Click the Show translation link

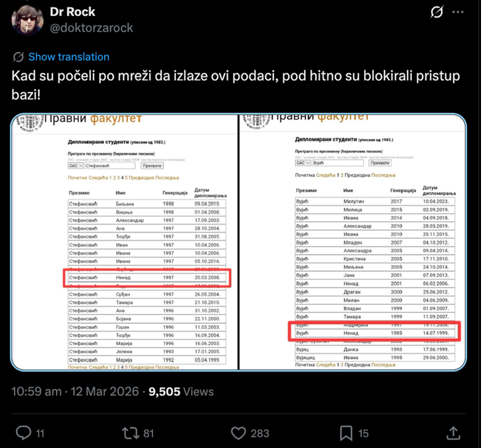[69, 57]
